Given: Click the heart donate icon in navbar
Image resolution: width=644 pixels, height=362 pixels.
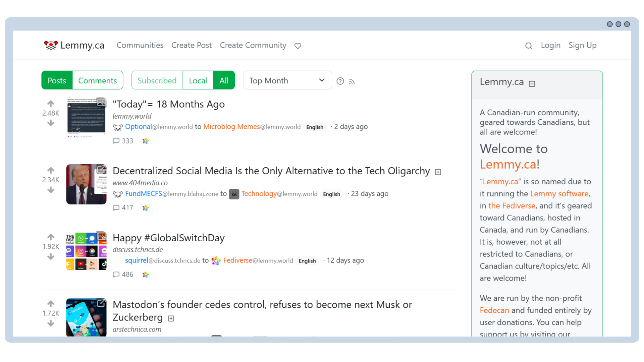Looking at the screenshot, I should coord(298,46).
